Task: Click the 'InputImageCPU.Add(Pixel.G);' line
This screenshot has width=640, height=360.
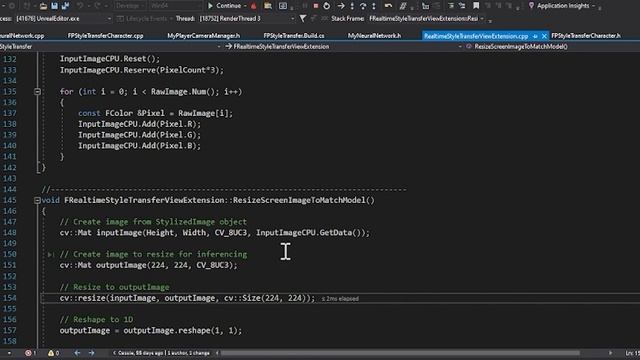Action: tap(139, 135)
